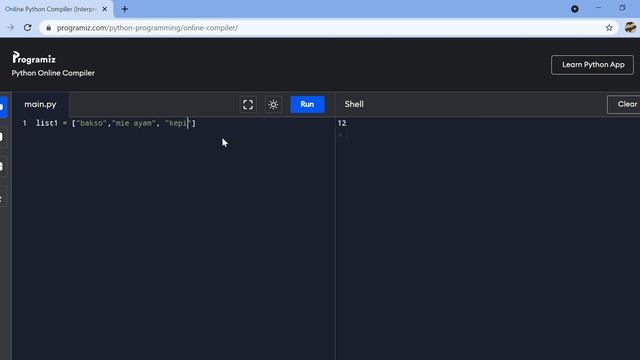The height and width of the screenshot is (360, 640).
Task: Go forward in browser history
Action: 11,28
